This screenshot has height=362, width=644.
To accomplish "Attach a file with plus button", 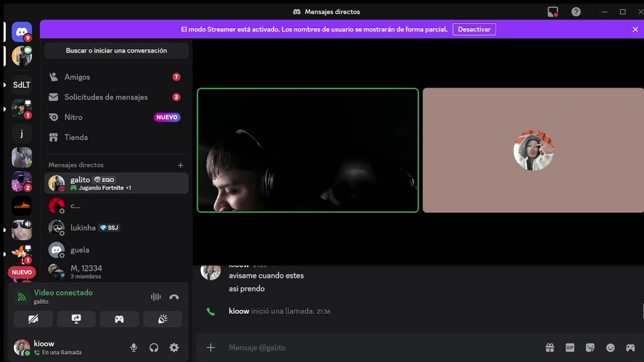I will pos(211,347).
